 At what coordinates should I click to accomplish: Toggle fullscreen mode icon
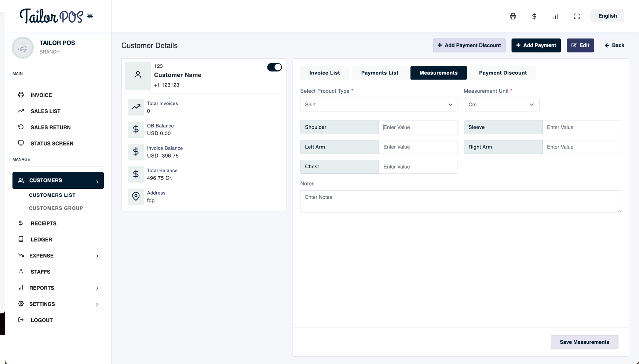pos(577,16)
